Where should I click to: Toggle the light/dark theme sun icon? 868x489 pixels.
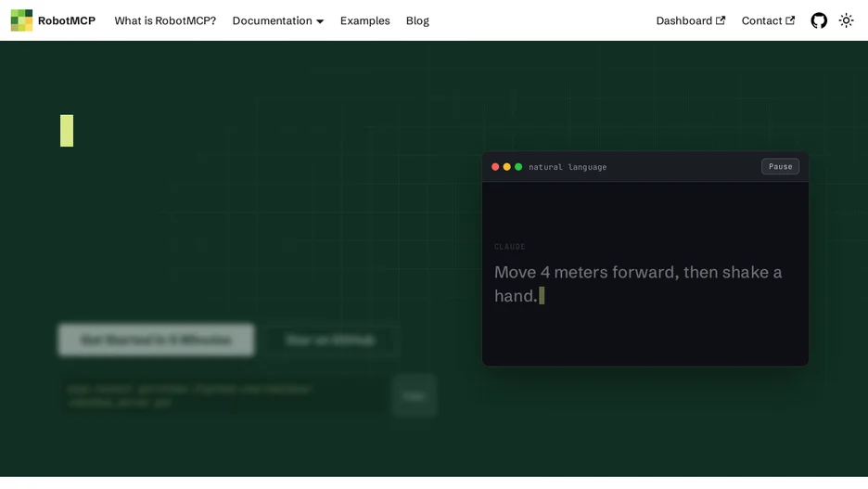click(846, 20)
